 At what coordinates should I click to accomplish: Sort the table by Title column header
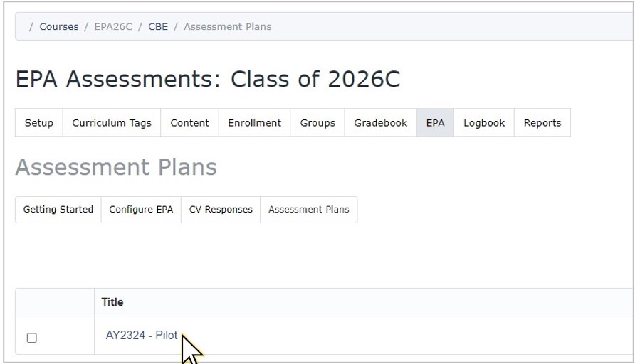click(112, 302)
